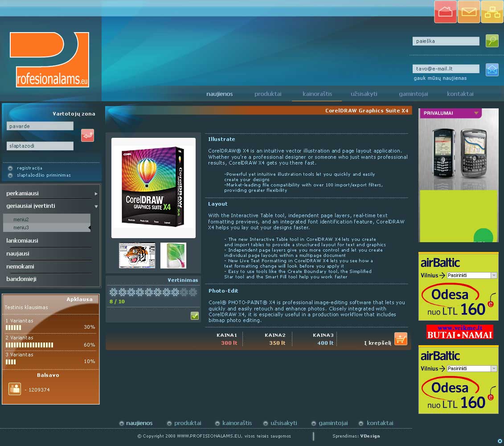Open nemokami sidebar category

pyautogui.click(x=20, y=266)
